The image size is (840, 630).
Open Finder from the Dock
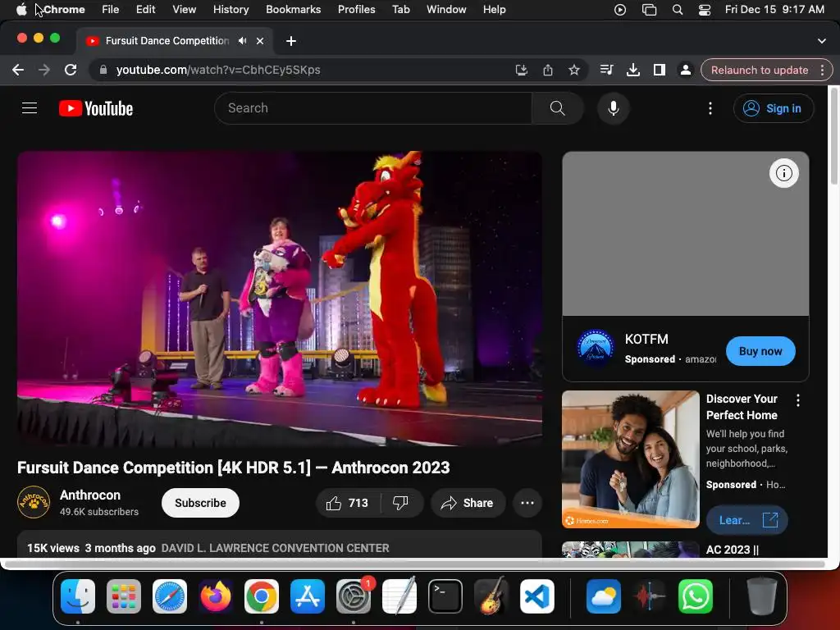[x=78, y=596]
